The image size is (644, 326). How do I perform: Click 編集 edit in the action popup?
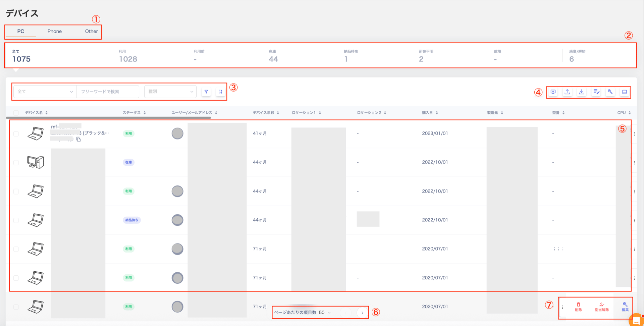(x=625, y=307)
